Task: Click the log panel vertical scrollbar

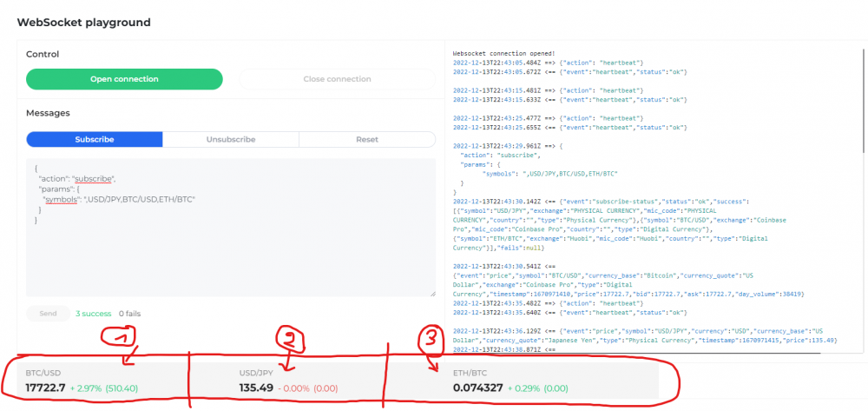Action: (863, 100)
